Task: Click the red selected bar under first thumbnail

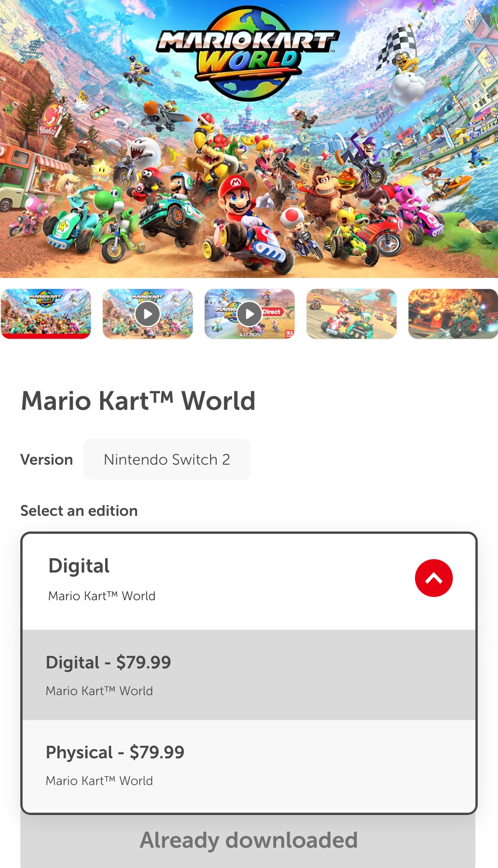Action: (46, 336)
